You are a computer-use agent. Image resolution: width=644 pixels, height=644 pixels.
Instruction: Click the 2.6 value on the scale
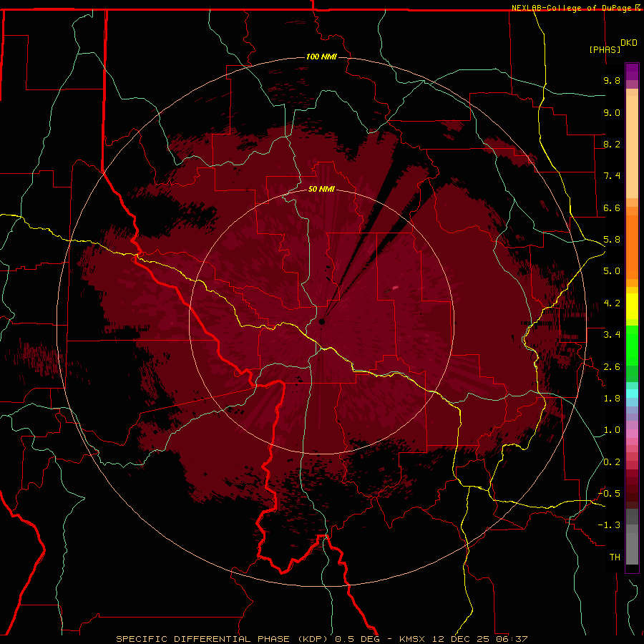click(x=612, y=367)
